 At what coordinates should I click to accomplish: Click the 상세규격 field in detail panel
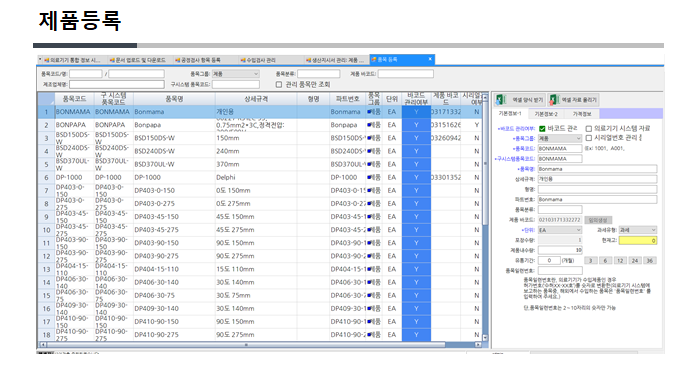pos(597,179)
